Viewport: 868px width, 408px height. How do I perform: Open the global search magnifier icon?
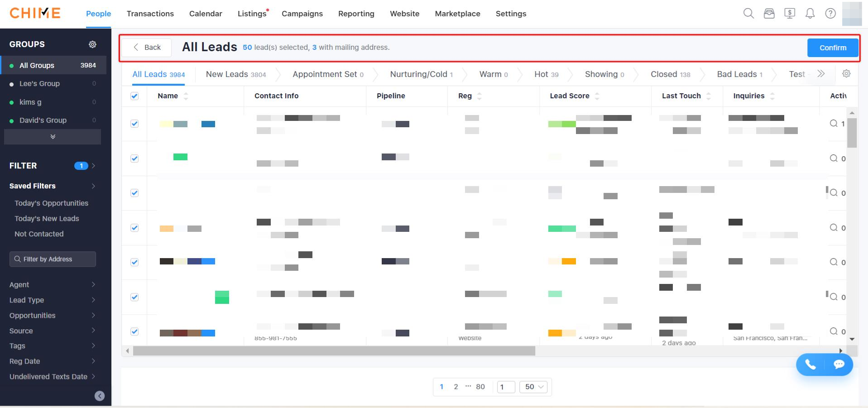pyautogui.click(x=748, y=14)
